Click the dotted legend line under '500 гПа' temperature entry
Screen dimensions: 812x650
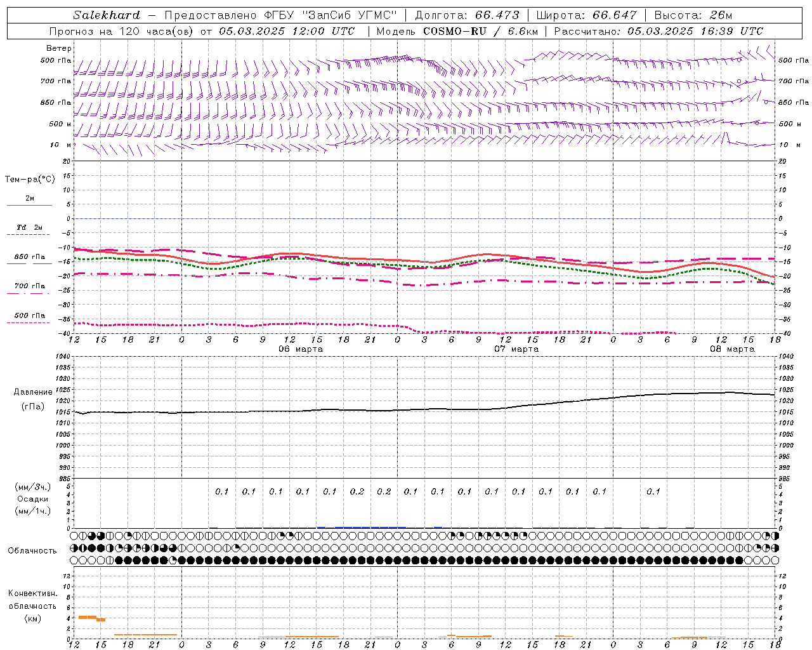point(28,322)
